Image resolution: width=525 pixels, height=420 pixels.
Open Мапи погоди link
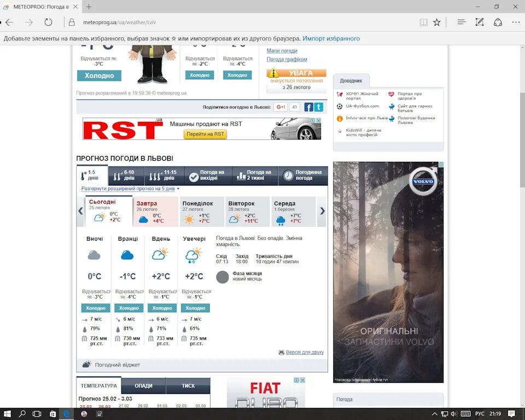[282, 50]
